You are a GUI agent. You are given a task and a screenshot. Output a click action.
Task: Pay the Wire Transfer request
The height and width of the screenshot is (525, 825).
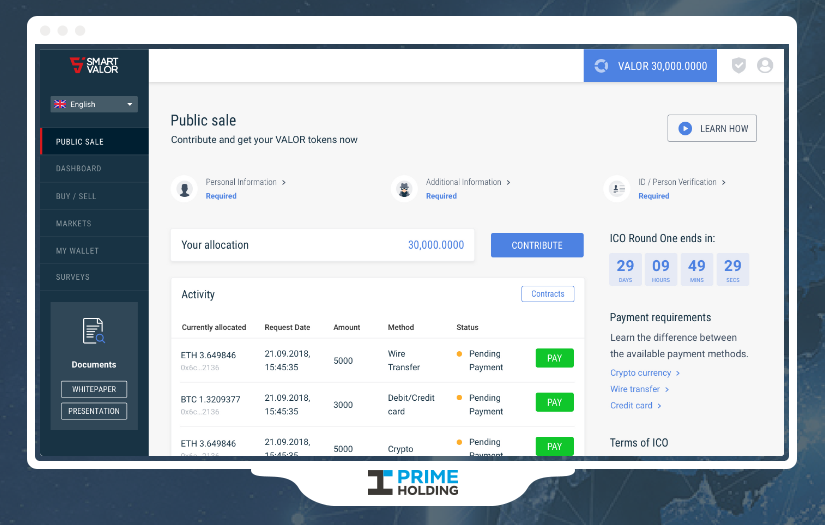point(555,358)
